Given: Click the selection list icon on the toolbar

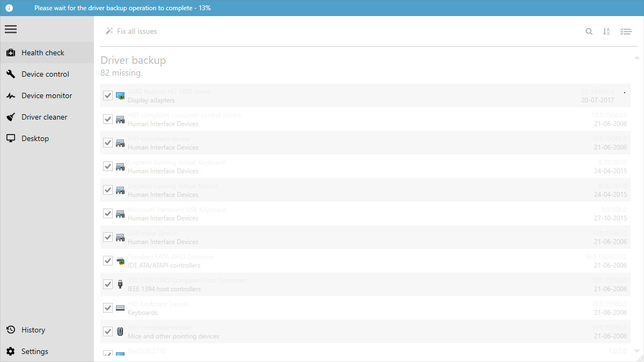Looking at the screenshot, I should click(626, 31).
